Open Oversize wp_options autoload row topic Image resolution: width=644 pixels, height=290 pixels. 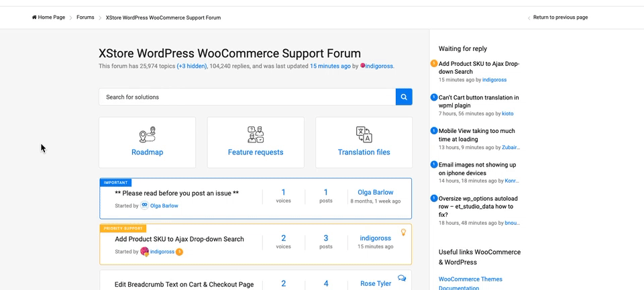point(478,206)
